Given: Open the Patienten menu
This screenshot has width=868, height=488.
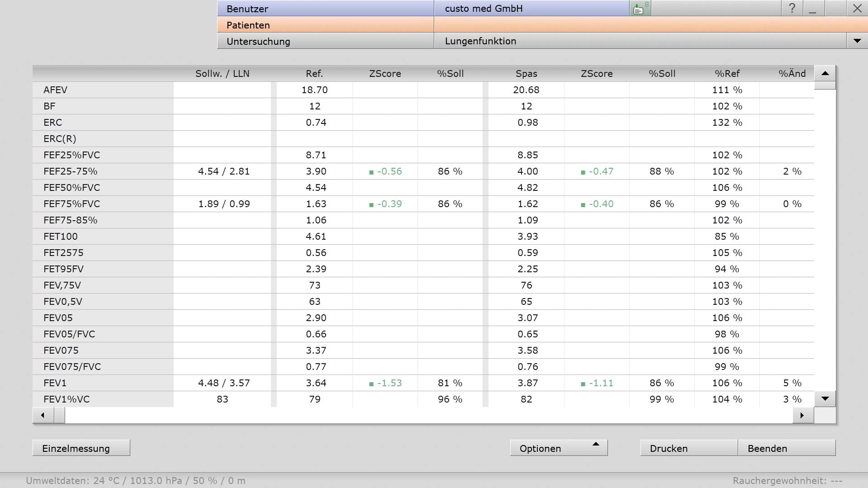Looking at the screenshot, I should coord(326,24).
